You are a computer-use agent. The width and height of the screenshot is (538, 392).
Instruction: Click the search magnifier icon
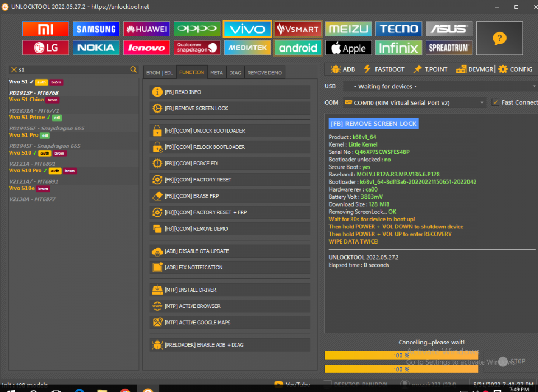point(133,69)
